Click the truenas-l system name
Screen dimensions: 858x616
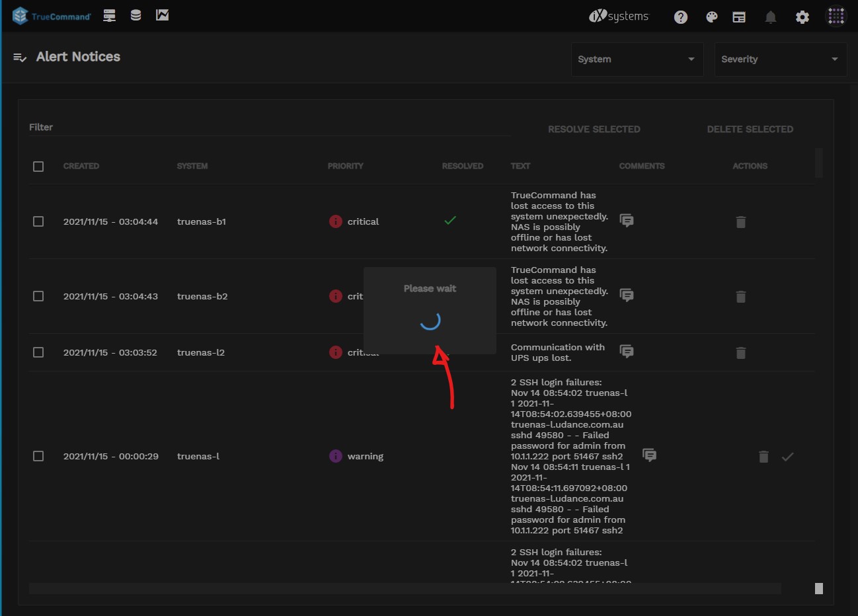pos(198,456)
